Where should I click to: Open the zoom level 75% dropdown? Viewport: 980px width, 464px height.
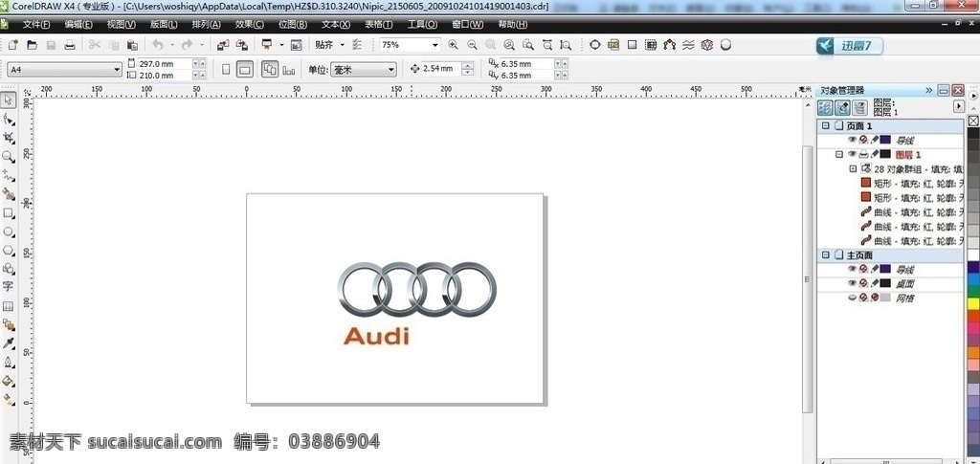tap(435, 45)
